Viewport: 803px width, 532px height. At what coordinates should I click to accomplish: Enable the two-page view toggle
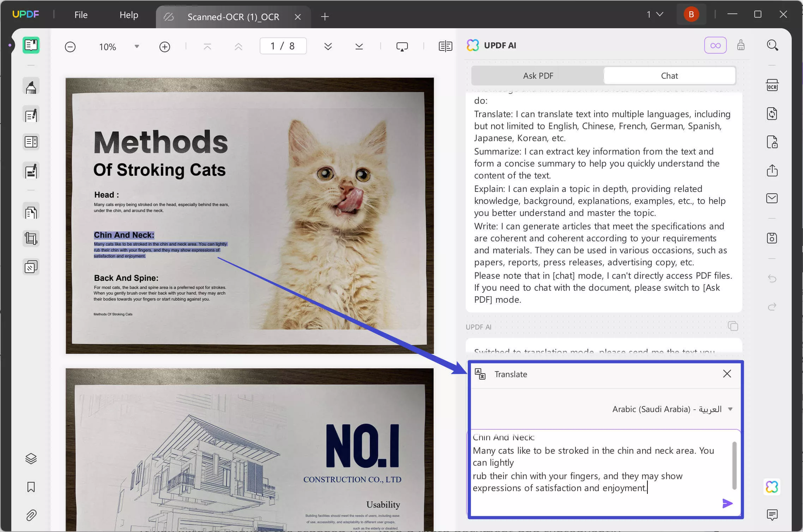445,46
